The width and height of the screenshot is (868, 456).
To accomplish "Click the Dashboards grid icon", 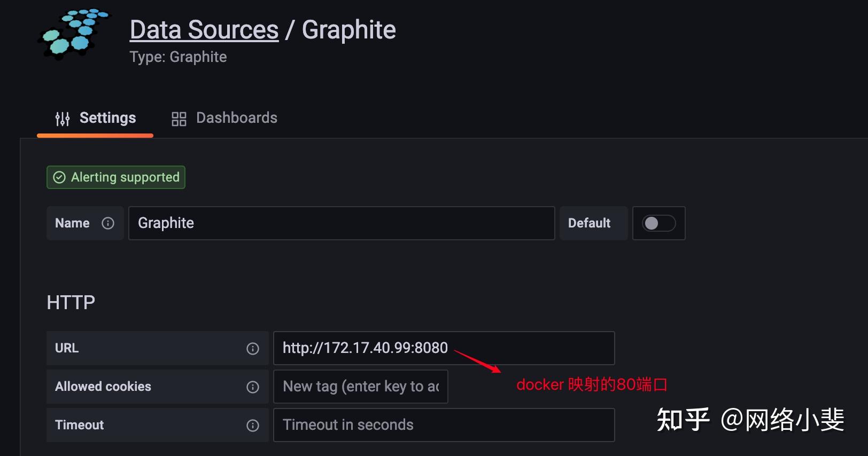I will click(179, 119).
